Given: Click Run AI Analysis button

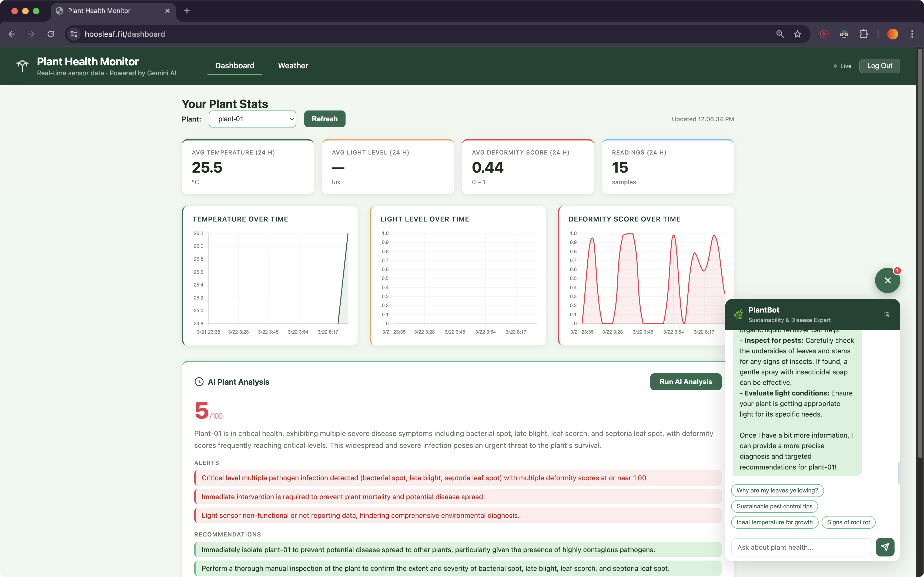Looking at the screenshot, I should [685, 382].
